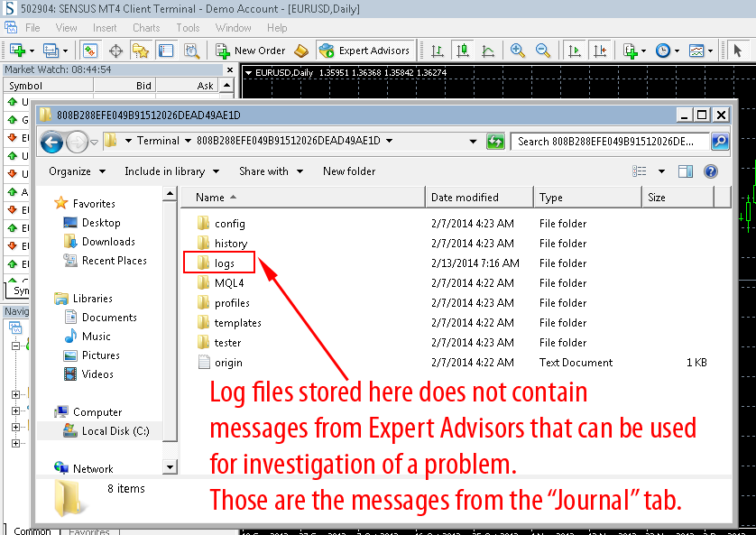Click the Explorer back navigation button
The image size is (756, 535).
[x=51, y=142]
